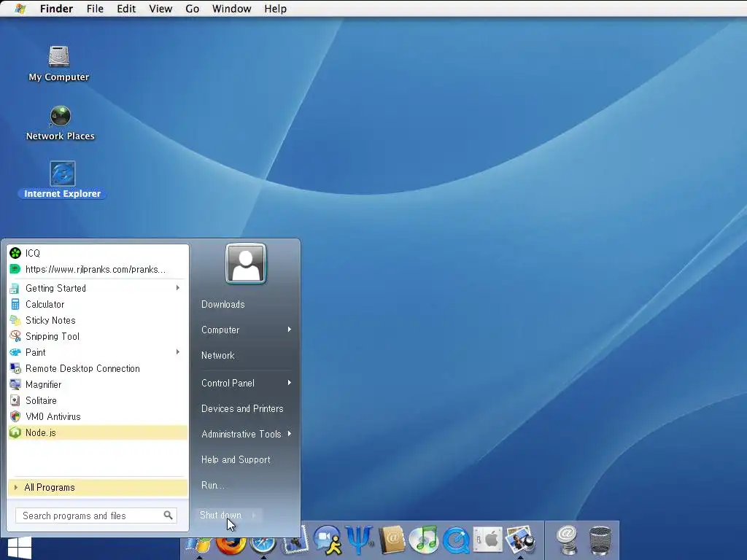This screenshot has width=747, height=560.
Task: Click the user account picture
Action: click(x=246, y=263)
